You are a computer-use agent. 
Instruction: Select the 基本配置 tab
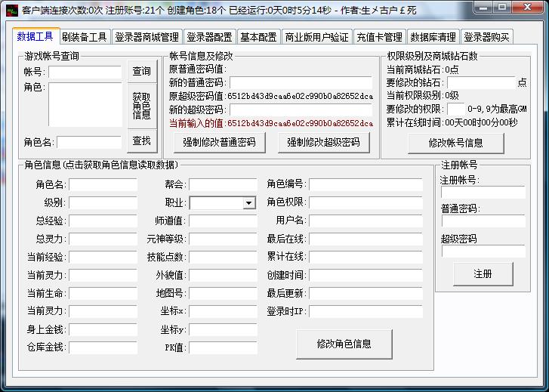(258, 37)
